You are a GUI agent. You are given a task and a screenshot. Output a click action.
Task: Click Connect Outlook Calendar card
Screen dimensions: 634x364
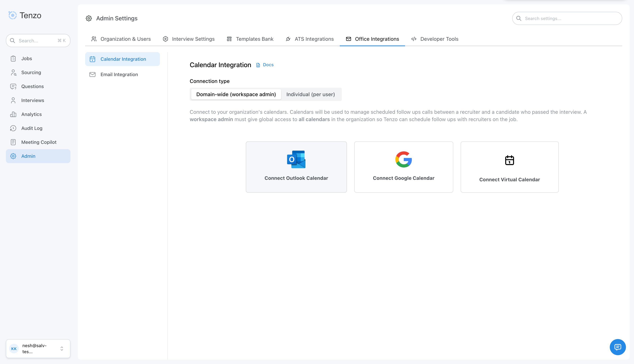click(x=296, y=167)
